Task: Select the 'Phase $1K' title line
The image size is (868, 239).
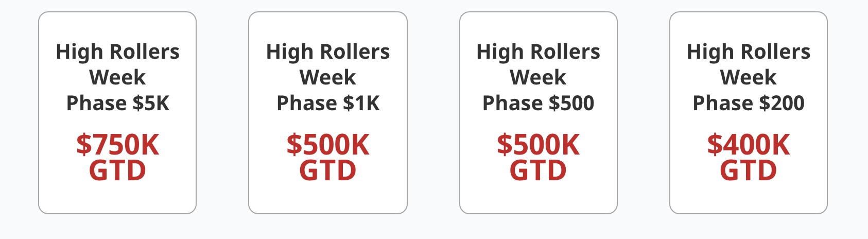Action: pos(328,104)
